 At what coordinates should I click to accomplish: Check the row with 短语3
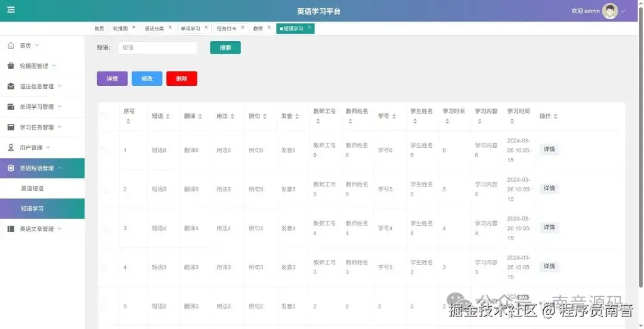click(104, 268)
